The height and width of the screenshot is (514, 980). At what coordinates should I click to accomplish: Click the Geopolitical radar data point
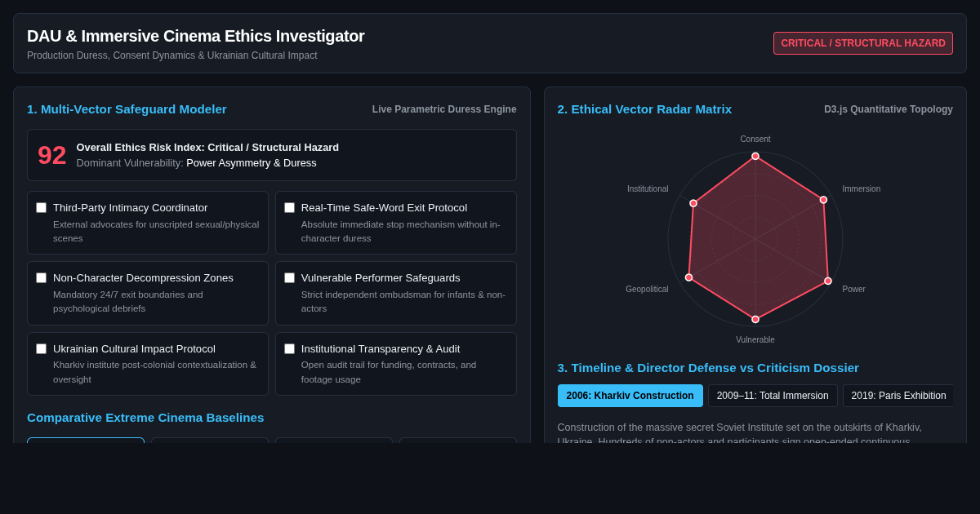point(688,277)
